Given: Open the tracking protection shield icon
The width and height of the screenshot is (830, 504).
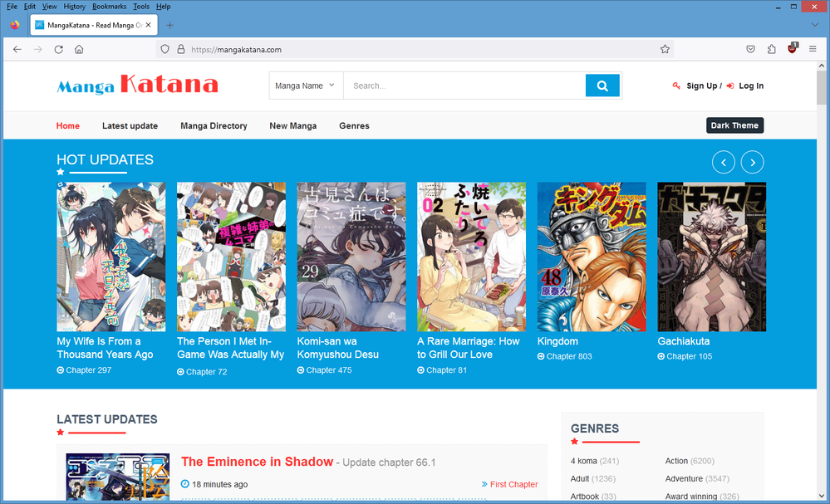Looking at the screenshot, I should coord(165,49).
